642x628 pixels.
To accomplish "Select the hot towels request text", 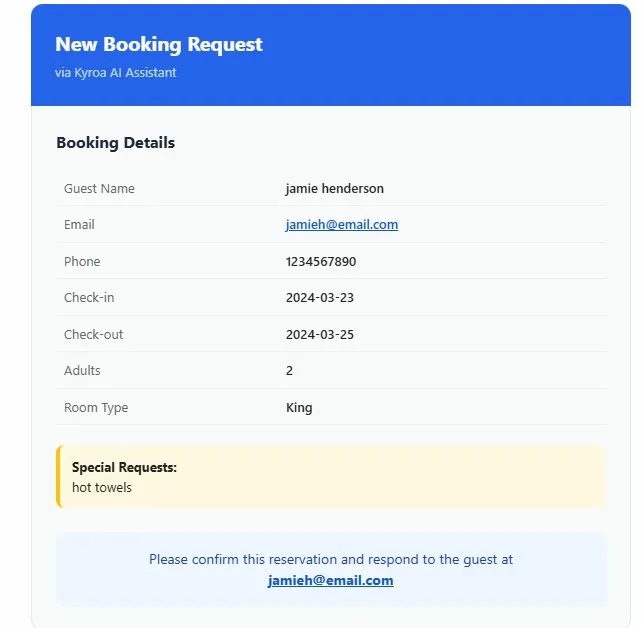I will coord(102,488).
